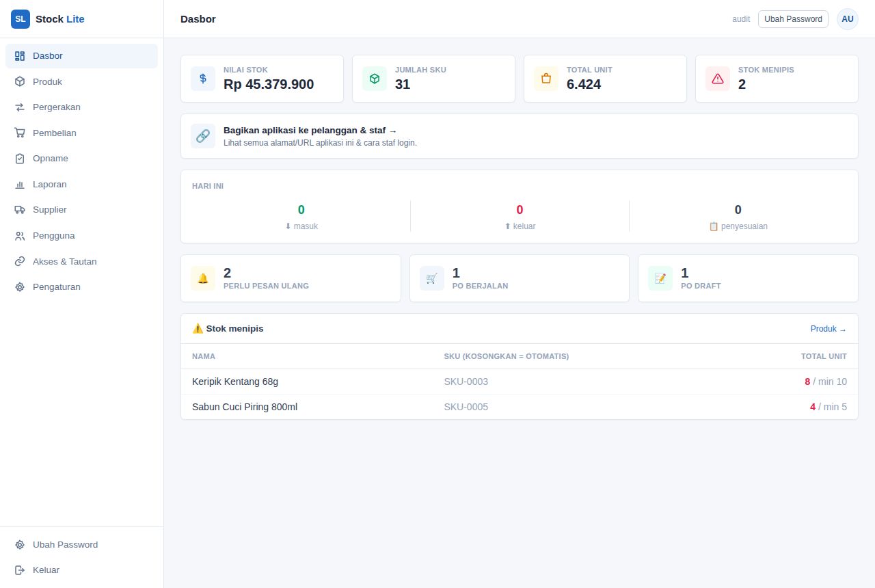This screenshot has height=588, width=875.
Task: Click the AU user avatar
Action: pyautogui.click(x=848, y=19)
